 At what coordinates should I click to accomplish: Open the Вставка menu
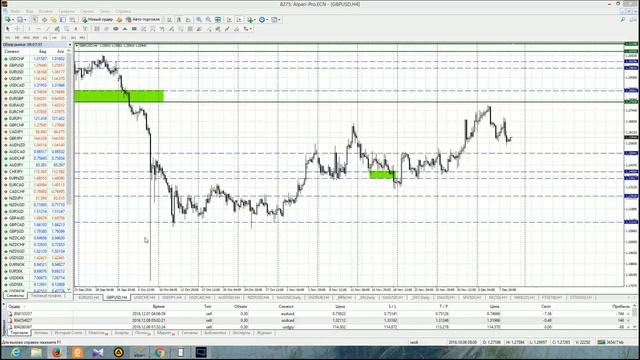click(x=46, y=11)
